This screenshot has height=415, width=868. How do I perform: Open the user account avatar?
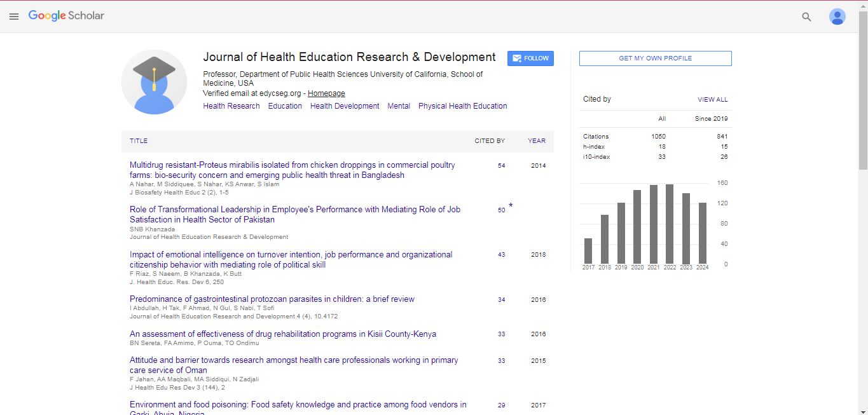(837, 17)
